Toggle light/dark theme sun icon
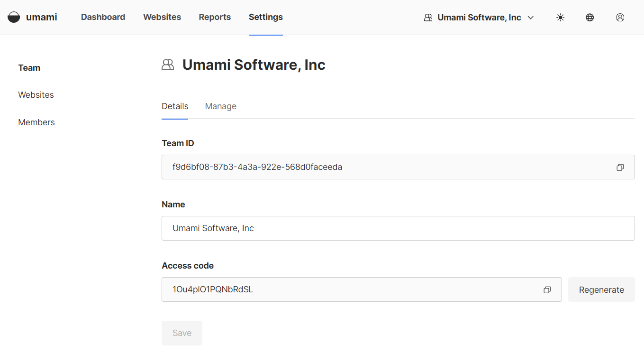The height and width of the screenshot is (354, 644). click(x=561, y=18)
